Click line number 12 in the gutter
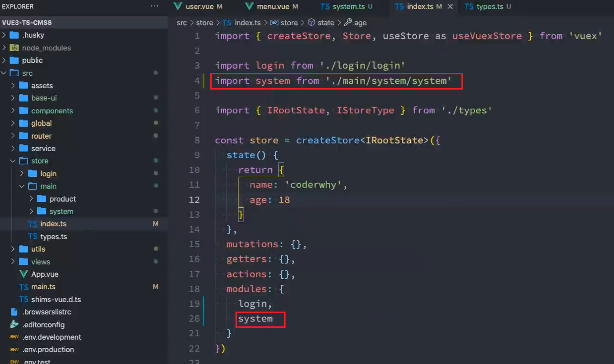This screenshot has width=614, height=364. (194, 200)
